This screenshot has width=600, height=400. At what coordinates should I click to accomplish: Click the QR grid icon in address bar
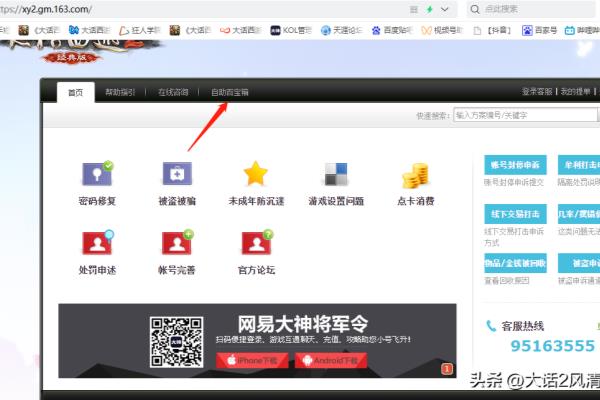click(414, 10)
